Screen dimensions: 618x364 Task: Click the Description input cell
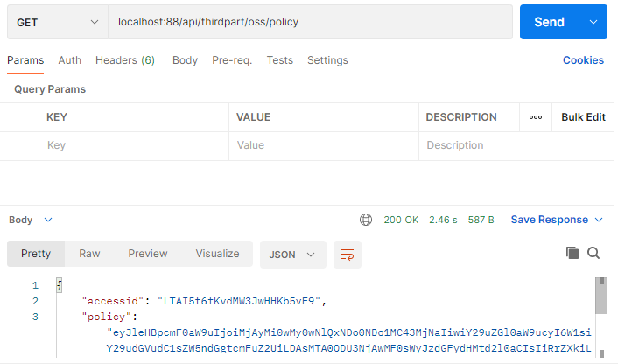pos(516,145)
